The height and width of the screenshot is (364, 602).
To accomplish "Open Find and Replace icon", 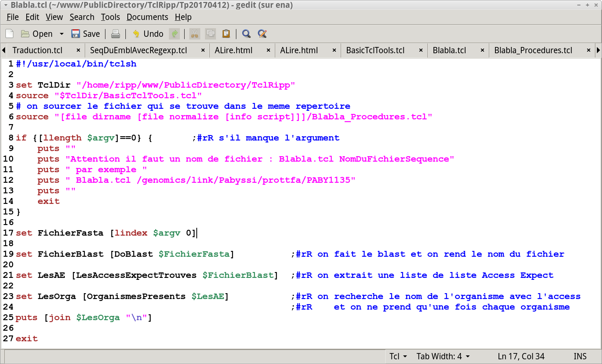I will click(262, 34).
